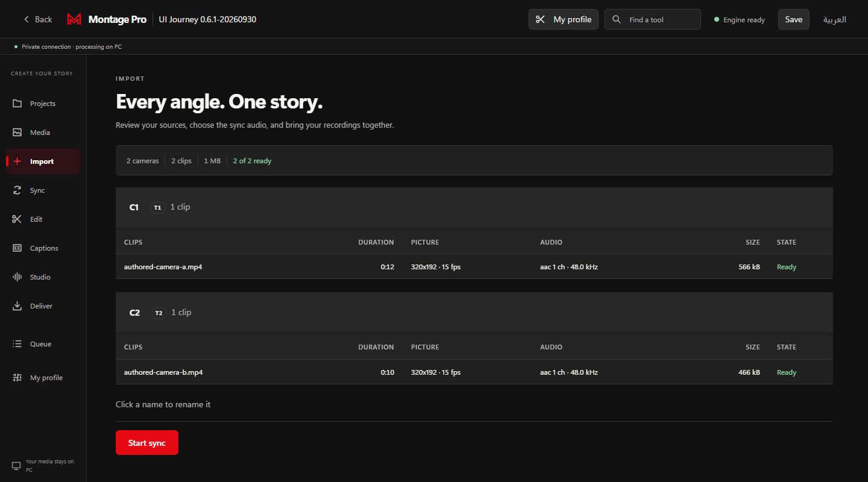
Task: Click '2 of 2 ready' summary text
Action: tap(252, 161)
